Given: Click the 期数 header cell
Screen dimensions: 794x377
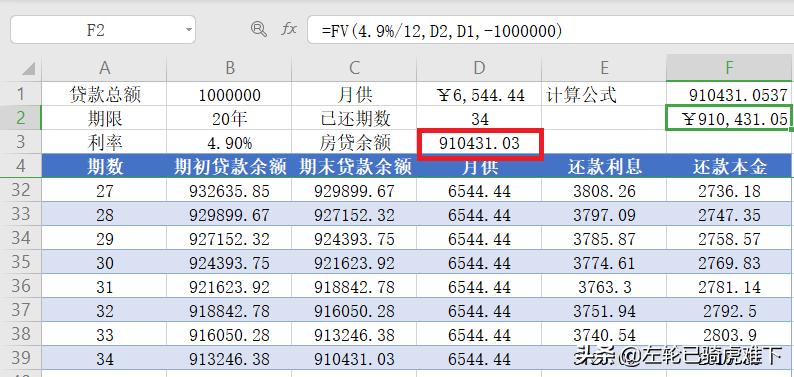Looking at the screenshot, I should click(104, 166).
